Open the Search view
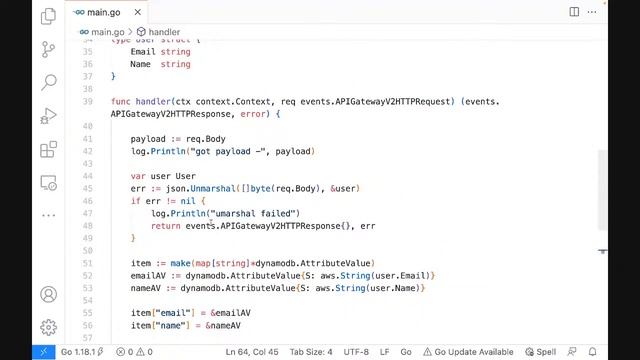Screen dimensions: 640x360 [48, 82]
